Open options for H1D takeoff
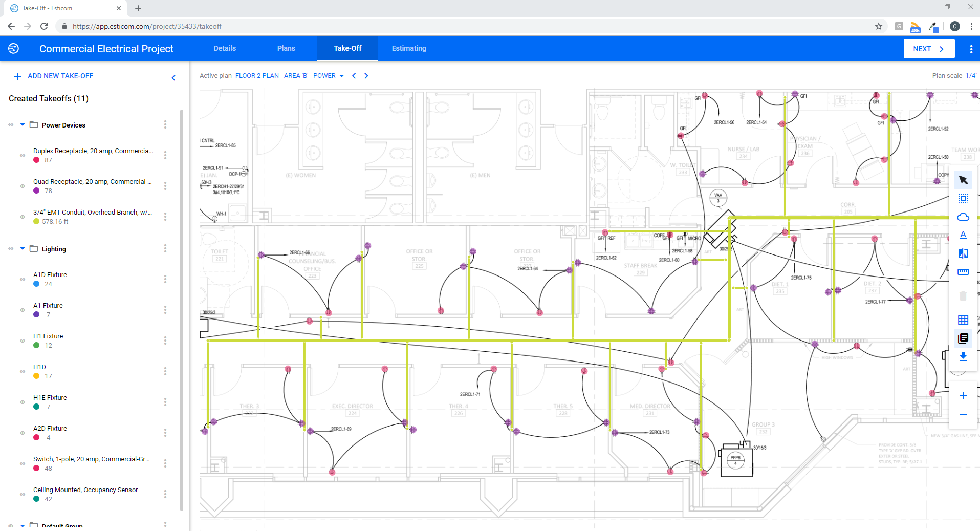980x531 pixels. [165, 371]
